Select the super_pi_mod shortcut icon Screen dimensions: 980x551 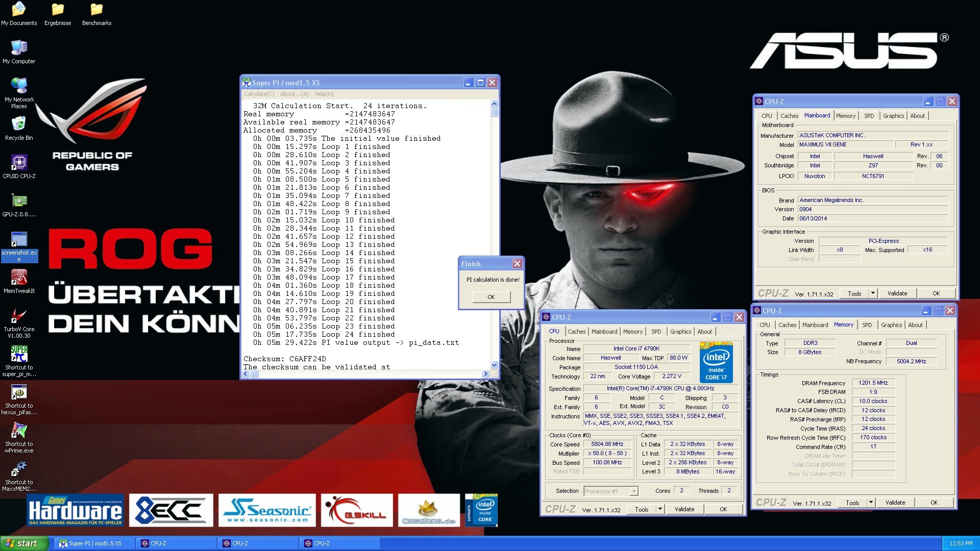tap(19, 361)
